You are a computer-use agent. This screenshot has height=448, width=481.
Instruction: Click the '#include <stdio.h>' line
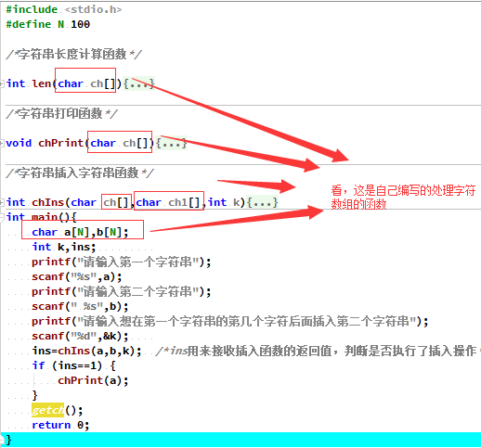click(x=64, y=9)
